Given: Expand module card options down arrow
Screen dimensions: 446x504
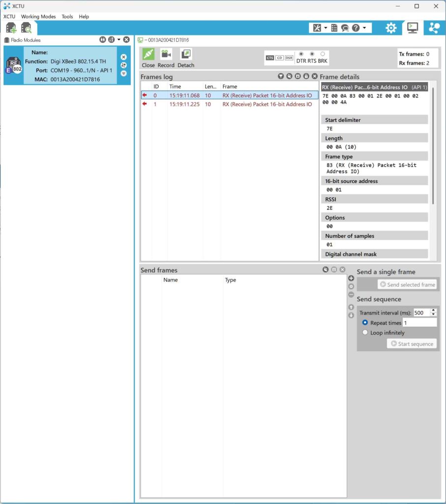Looking at the screenshot, I should pyautogui.click(x=123, y=74).
